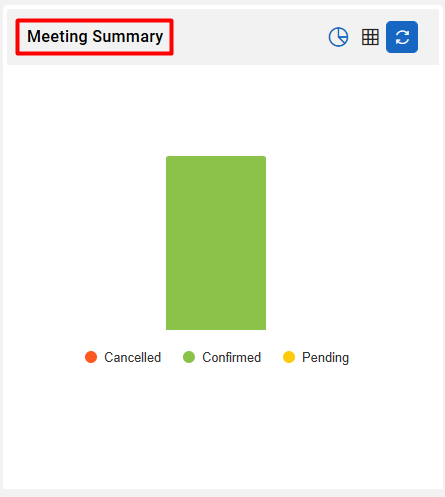Click the top of the green bar
This screenshot has width=445, height=497.
tap(216, 158)
